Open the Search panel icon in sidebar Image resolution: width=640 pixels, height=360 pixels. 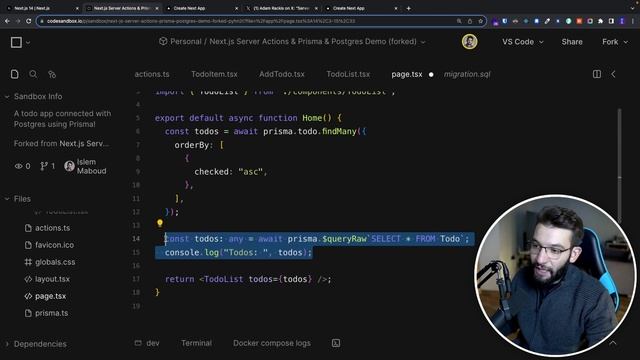click(33, 74)
